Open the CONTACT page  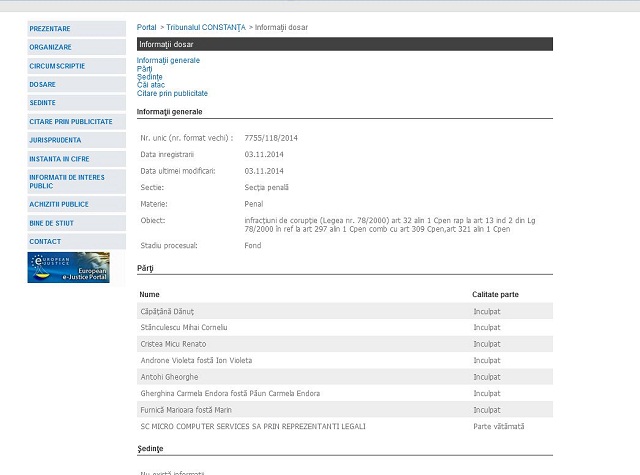pyautogui.click(x=46, y=241)
